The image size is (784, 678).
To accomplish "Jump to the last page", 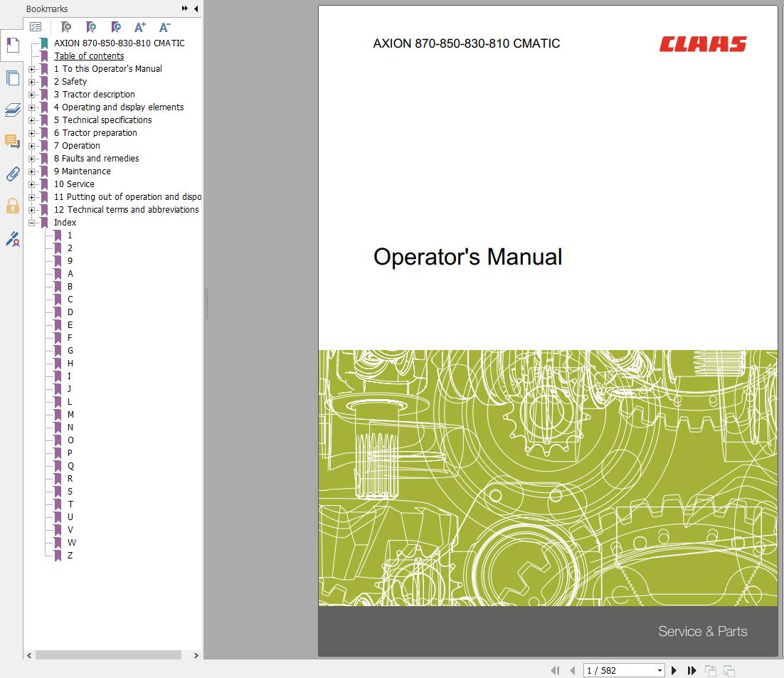I will tap(692, 670).
